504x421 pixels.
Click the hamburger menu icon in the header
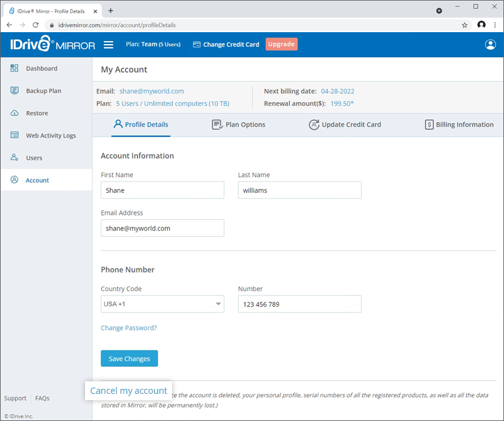point(108,44)
